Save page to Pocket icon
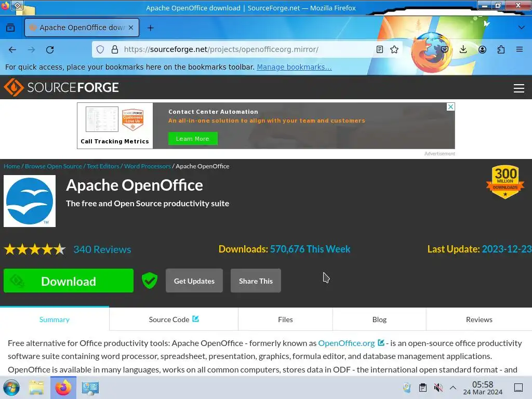This screenshot has height=399, width=532. pyautogui.click(x=445, y=49)
